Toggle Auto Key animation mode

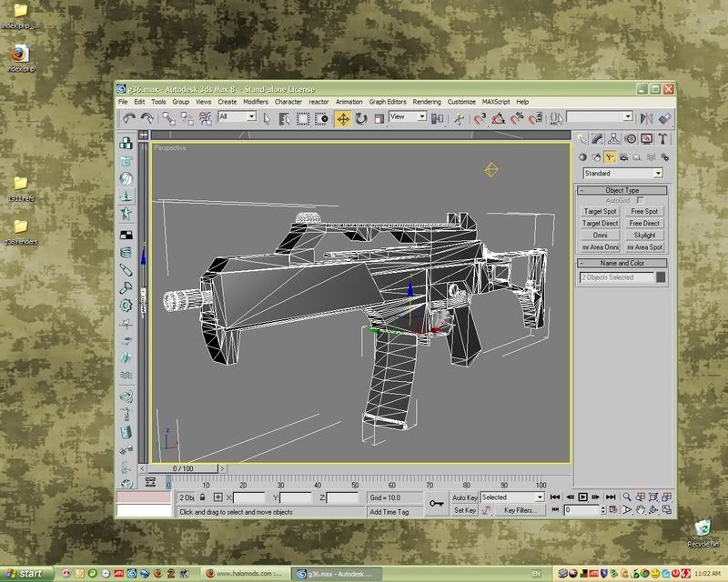[x=464, y=497]
